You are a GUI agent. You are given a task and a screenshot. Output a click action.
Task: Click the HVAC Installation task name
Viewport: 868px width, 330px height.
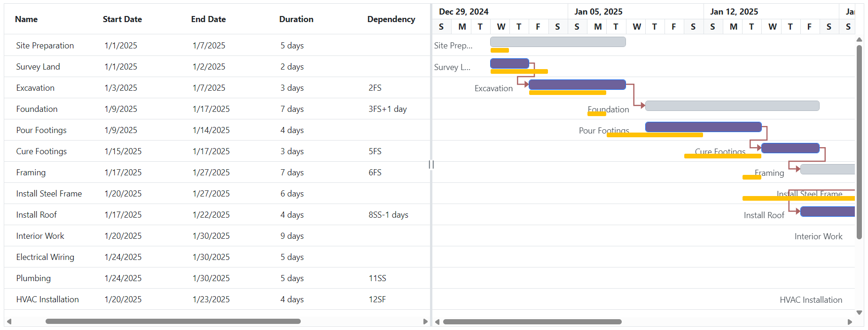pos(47,299)
